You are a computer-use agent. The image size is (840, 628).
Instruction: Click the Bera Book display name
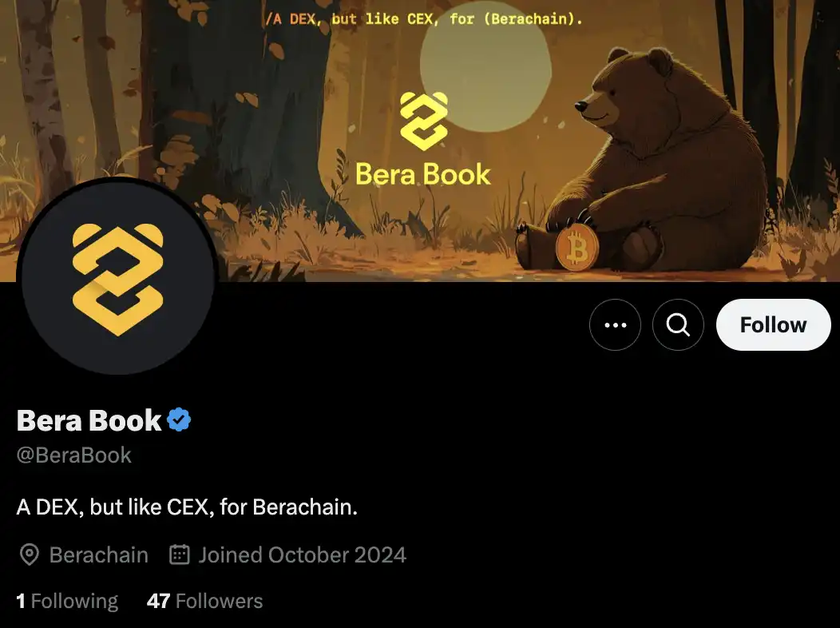(89, 420)
